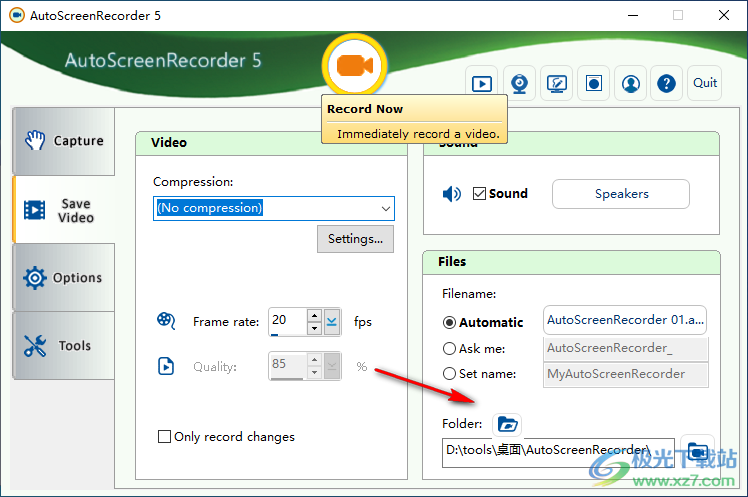The width and height of the screenshot is (748, 497).
Task: Open the Options tab
Action: 64,278
